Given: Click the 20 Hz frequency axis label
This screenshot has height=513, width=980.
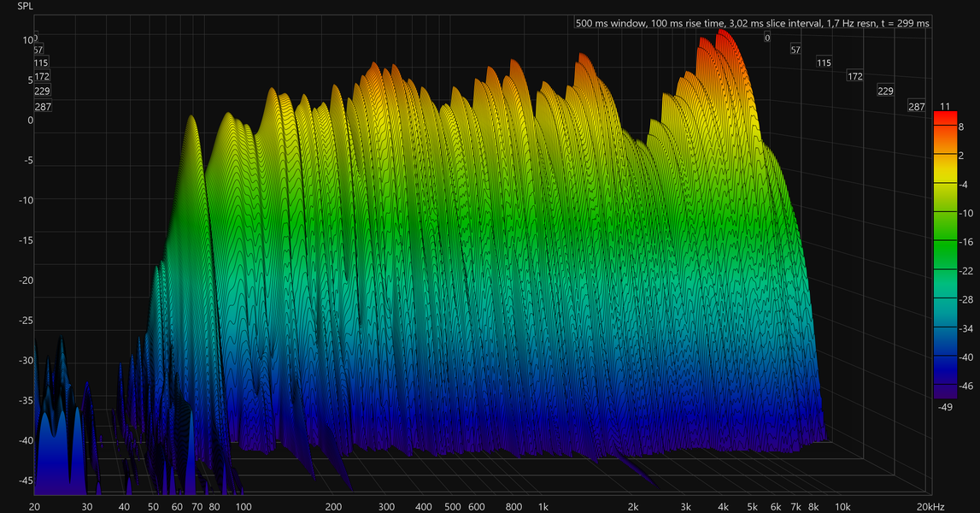Looking at the screenshot, I should (34, 507).
